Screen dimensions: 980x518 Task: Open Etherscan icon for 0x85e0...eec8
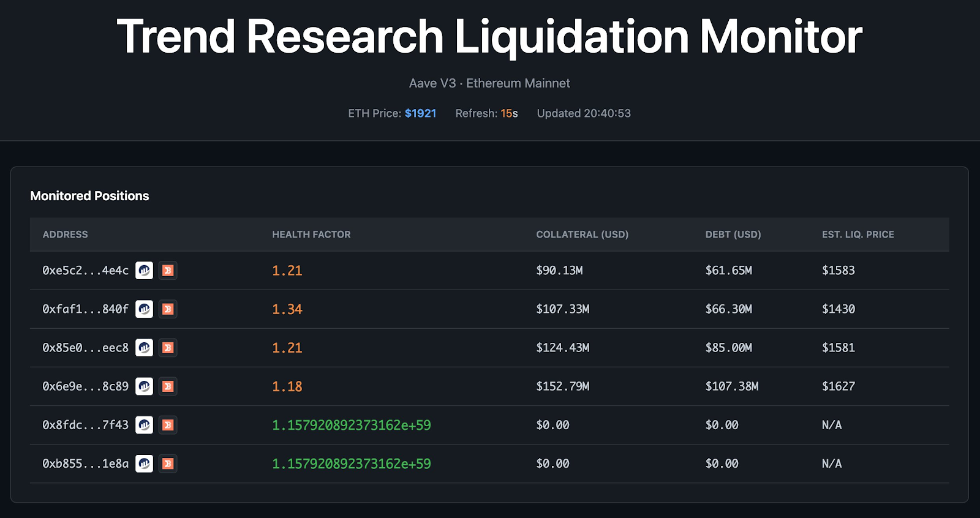click(144, 348)
